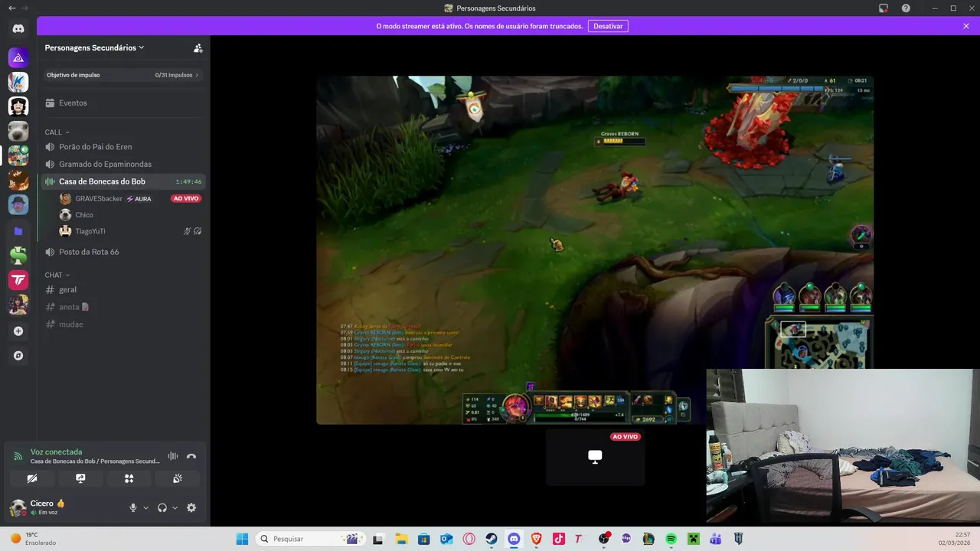Dismiss the streamer mode banner
Viewport: 980px width, 551px height.
click(x=966, y=26)
